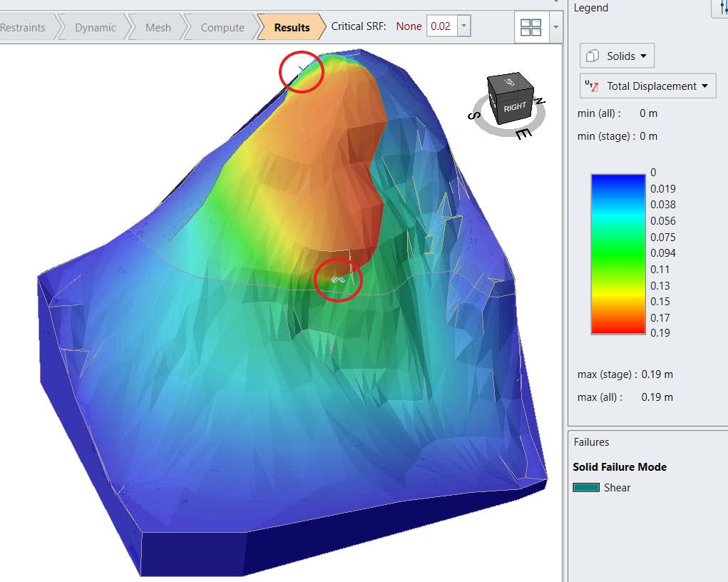Go to the Dynamic workflow tab

coord(95,27)
